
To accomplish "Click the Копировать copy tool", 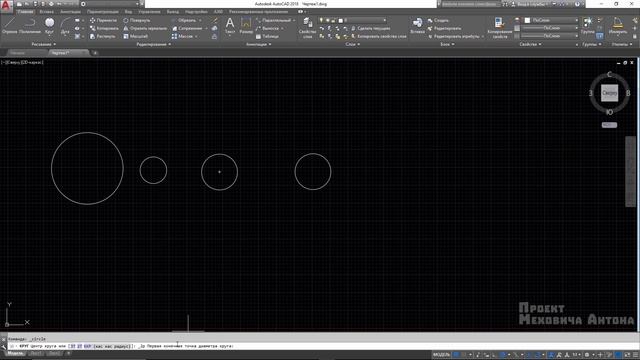I will [104, 28].
